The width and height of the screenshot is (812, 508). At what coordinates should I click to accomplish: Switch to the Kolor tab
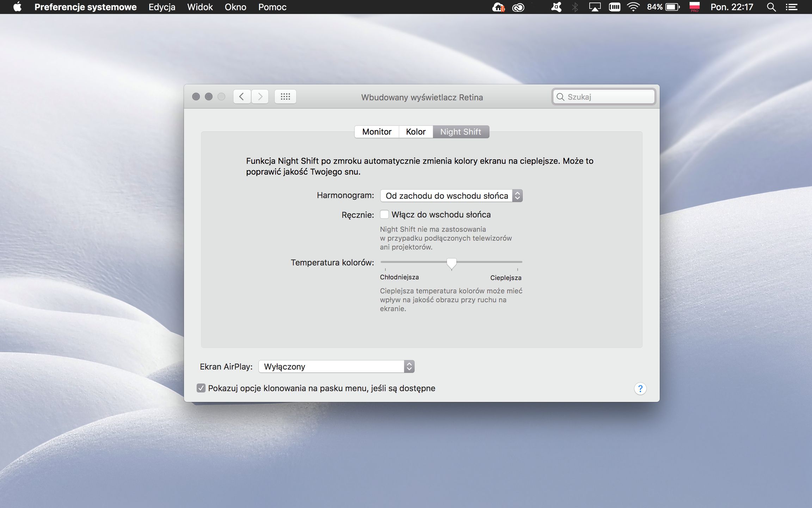point(416,132)
